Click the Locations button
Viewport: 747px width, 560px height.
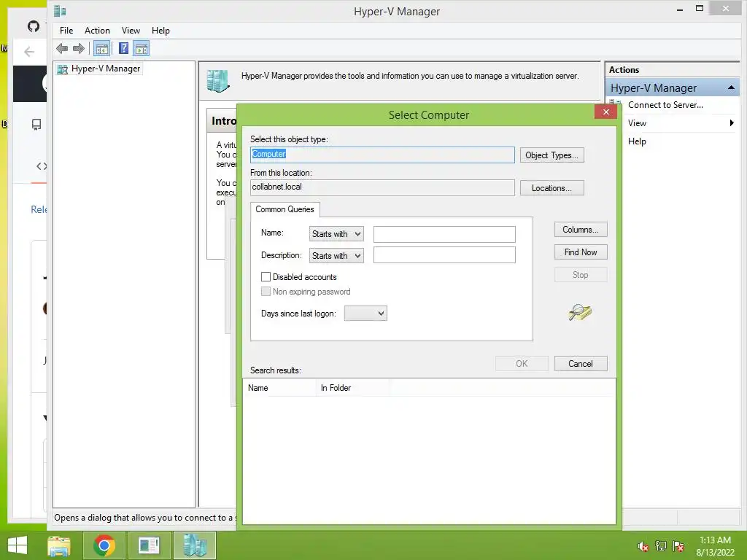[551, 188]
